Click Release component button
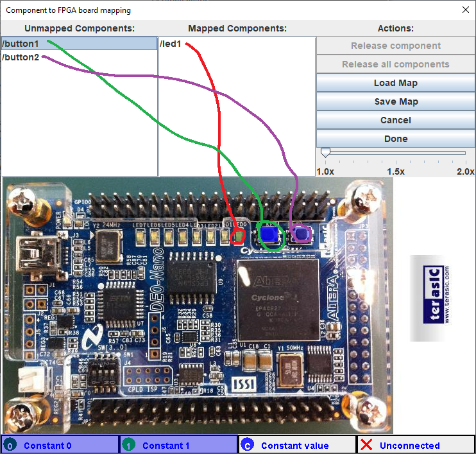The image size is (476, 454). [396, 46]
